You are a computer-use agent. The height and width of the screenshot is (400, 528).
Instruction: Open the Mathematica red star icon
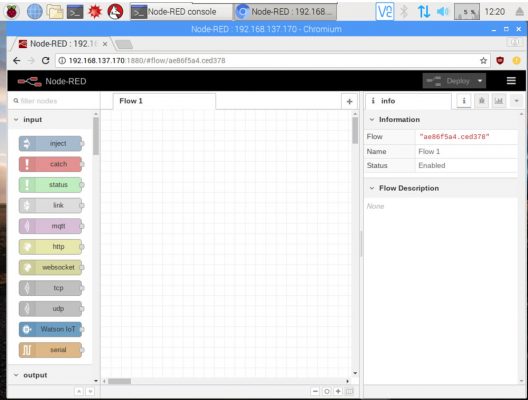[x=95, y=11]
